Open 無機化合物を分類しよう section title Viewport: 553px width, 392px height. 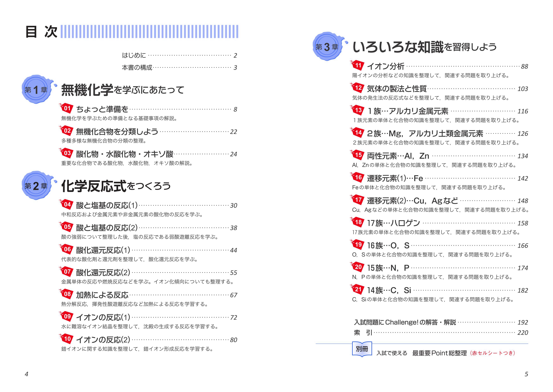[117, 132]
